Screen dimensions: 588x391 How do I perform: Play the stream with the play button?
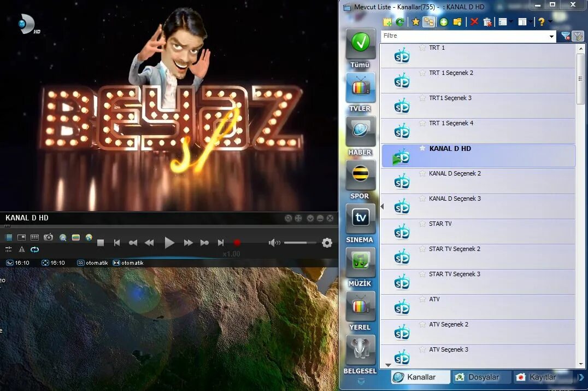click(x=169, y=243)
